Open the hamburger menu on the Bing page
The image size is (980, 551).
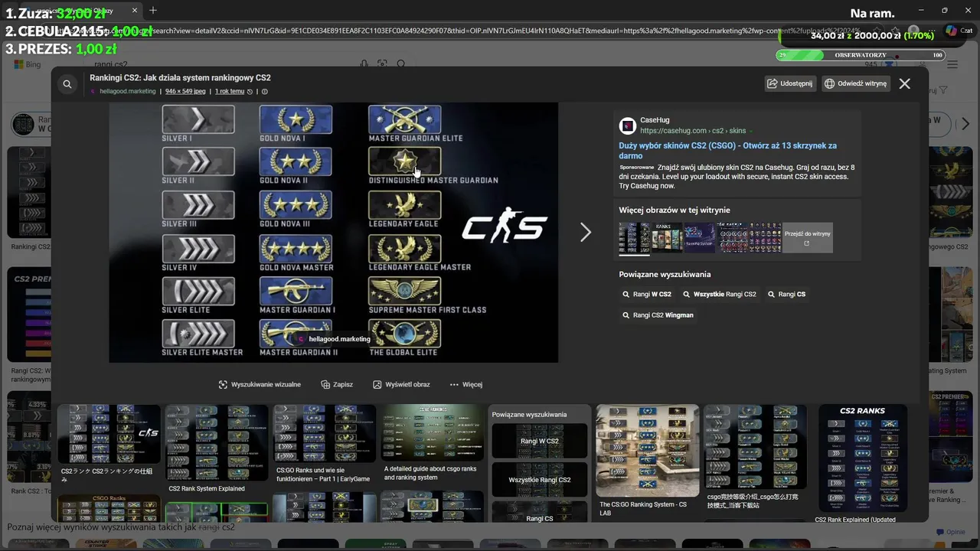(952, 65)
